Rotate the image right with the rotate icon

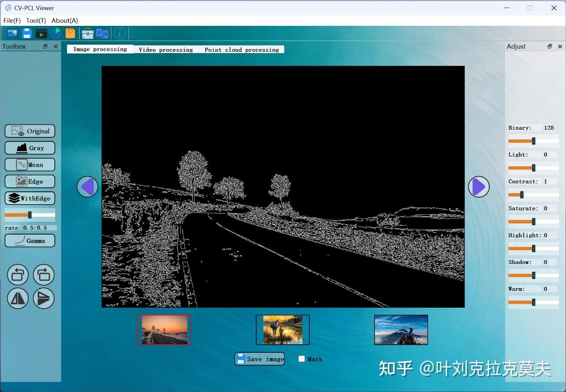click(43, 274)
